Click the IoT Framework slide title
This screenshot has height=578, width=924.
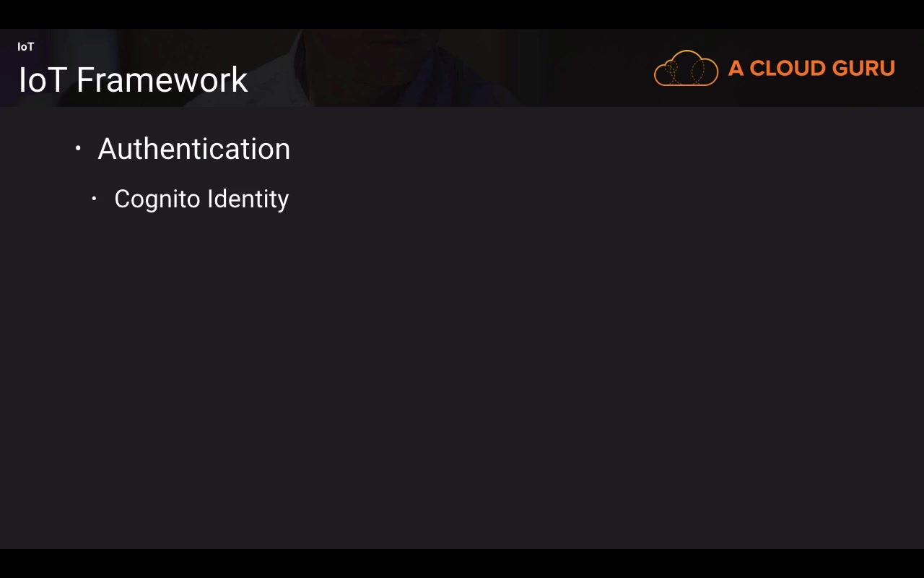pyautogui.click(x=134, y=79)
